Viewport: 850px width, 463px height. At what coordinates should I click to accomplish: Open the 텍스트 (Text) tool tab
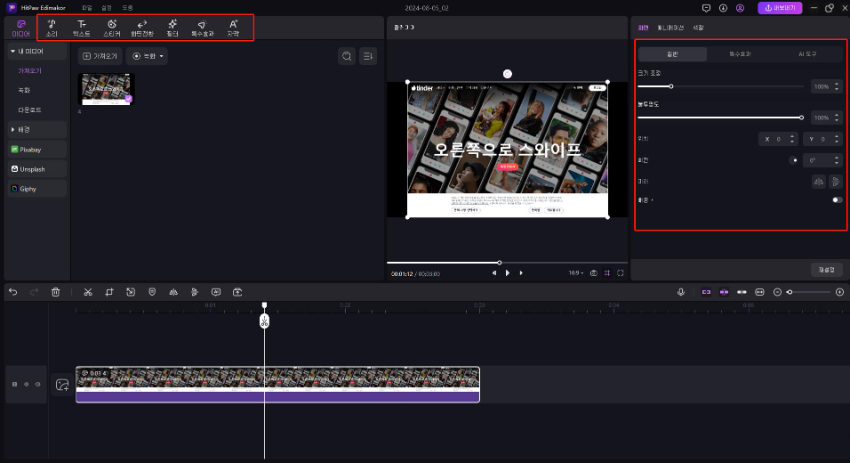point(81,28)
